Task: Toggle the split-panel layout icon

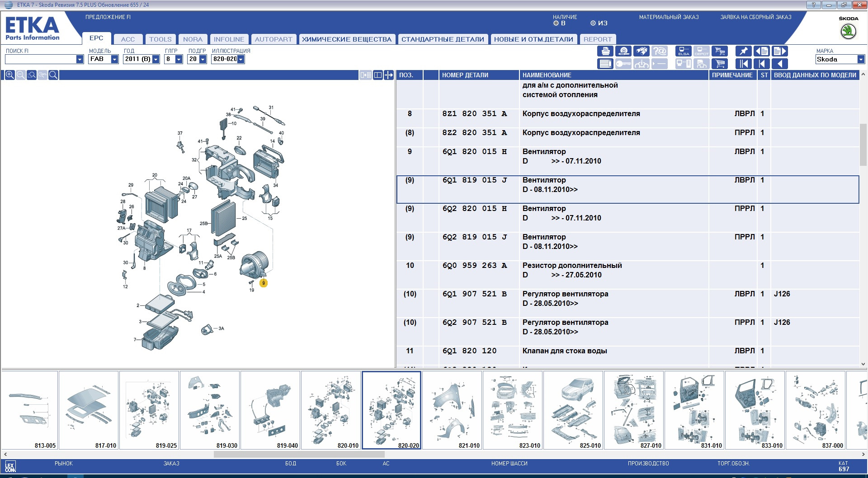Action: tap(378, 75)
